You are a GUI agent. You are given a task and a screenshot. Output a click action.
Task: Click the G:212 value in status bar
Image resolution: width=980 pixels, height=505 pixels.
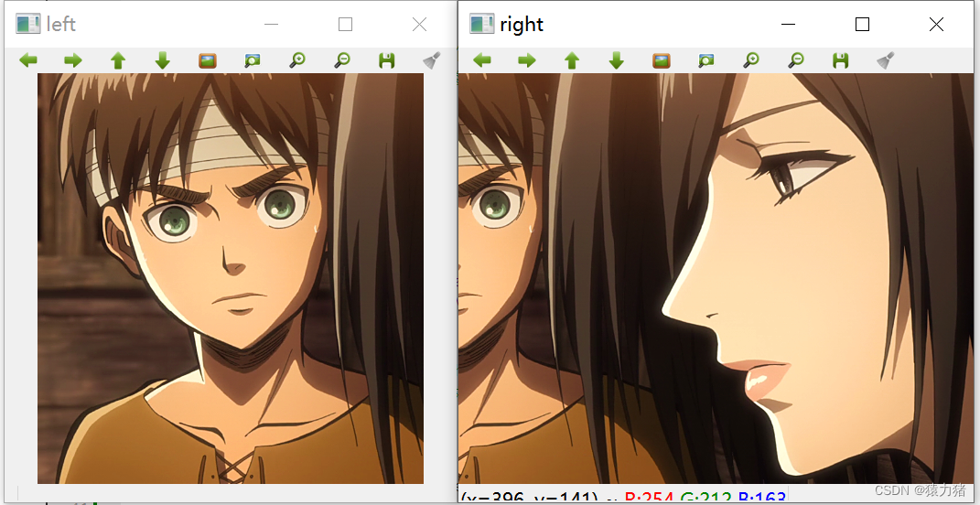pyautogui.click(x=705, y=498)
